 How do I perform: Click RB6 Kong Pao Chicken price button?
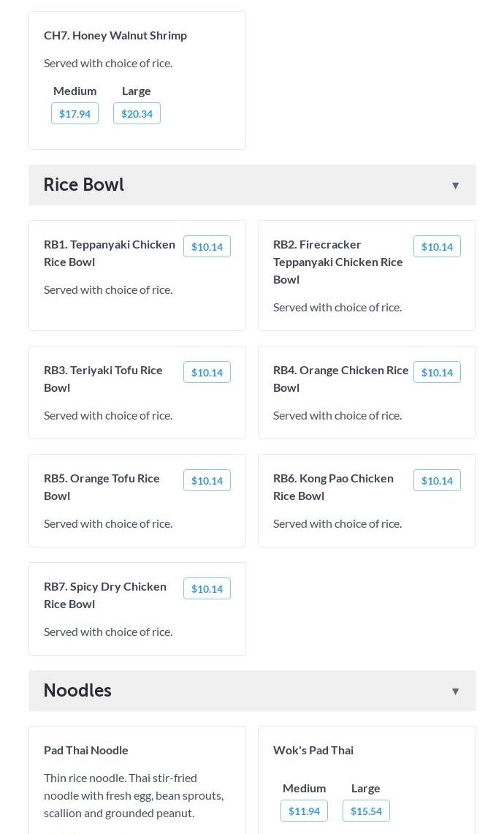click(x=437, y=480)
